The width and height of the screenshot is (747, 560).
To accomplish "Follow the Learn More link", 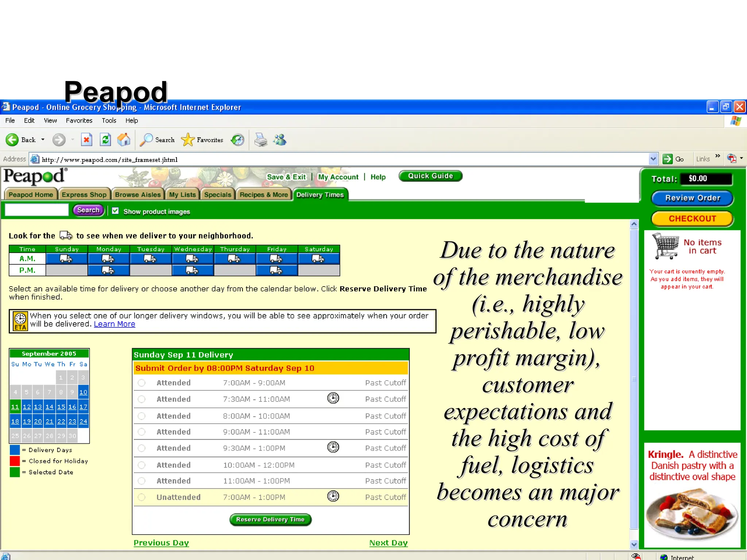I will (115, 324).
